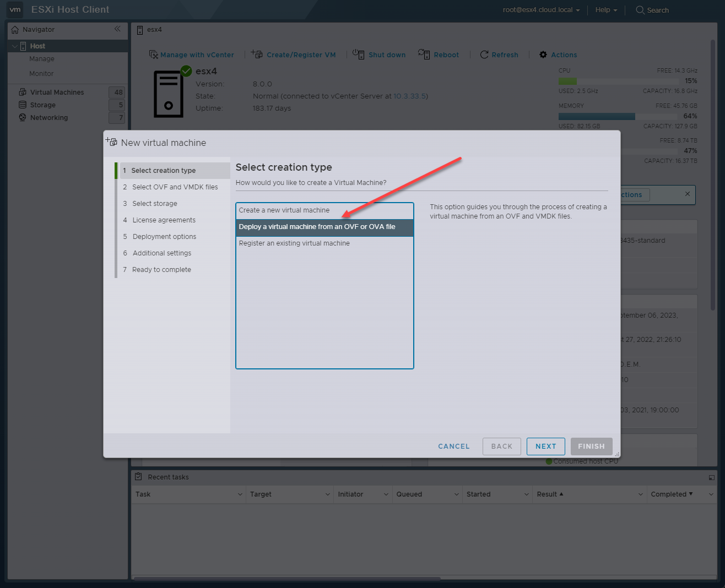The width and height of the screenshot is (725, 588).
Task: Go to step 3 Select storage
Action: [174, 204]
